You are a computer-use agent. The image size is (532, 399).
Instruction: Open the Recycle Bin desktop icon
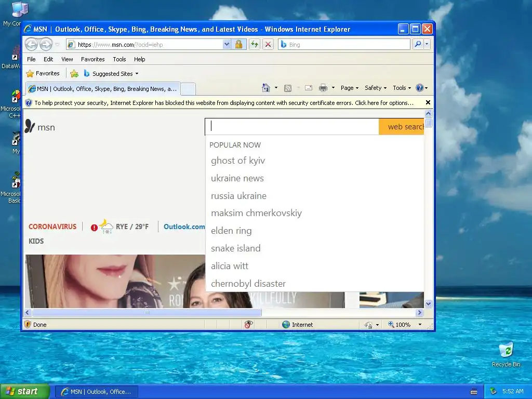click(x=506, y=354)
